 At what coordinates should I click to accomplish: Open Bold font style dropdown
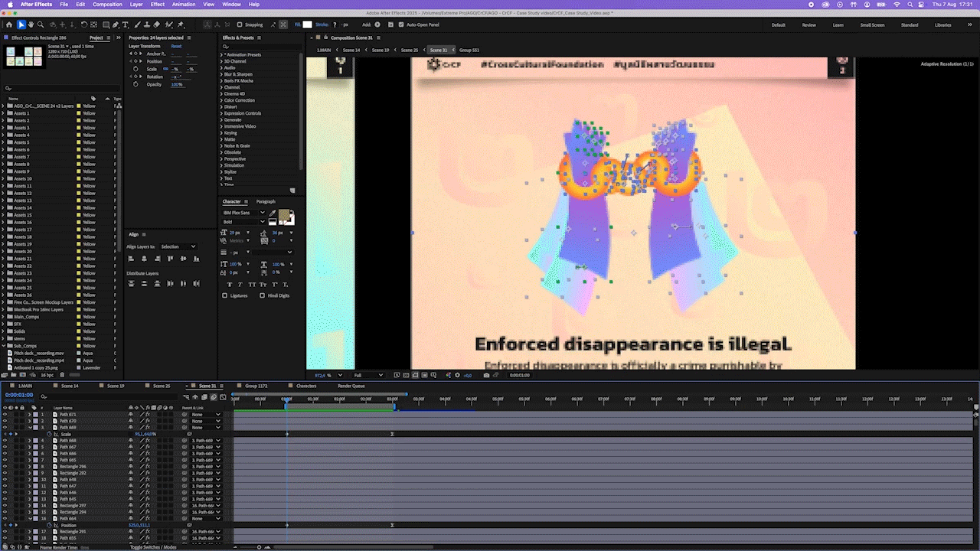243,222
